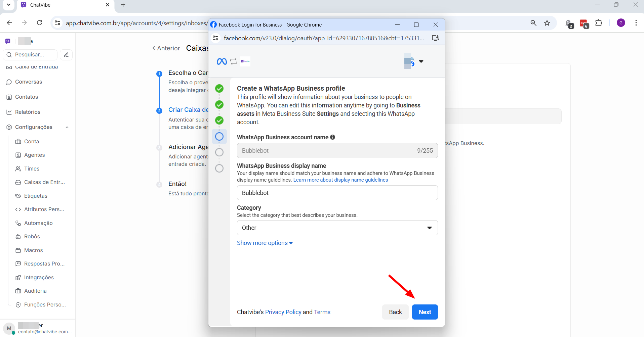Viewport: 644px width, 337px height.
Task: Click the Integrações puzzle icon
Action: click(x=18, y=278)
